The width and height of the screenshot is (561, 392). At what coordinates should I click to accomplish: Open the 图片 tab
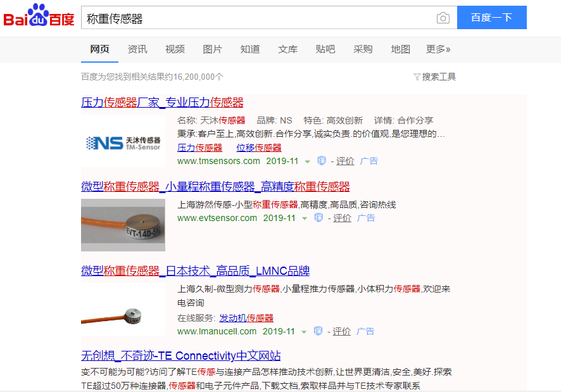tap(213, 49)
